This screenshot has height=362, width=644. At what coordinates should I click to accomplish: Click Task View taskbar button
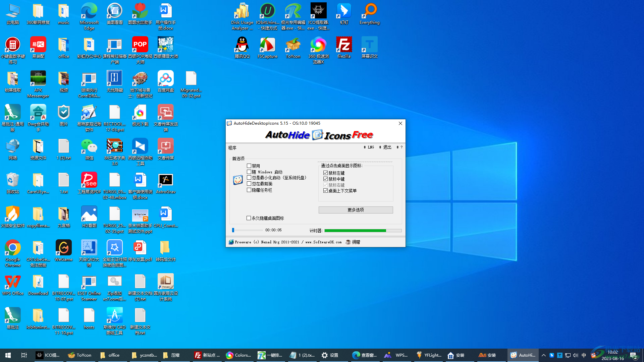pyautogui.click(x=24, y=355)
